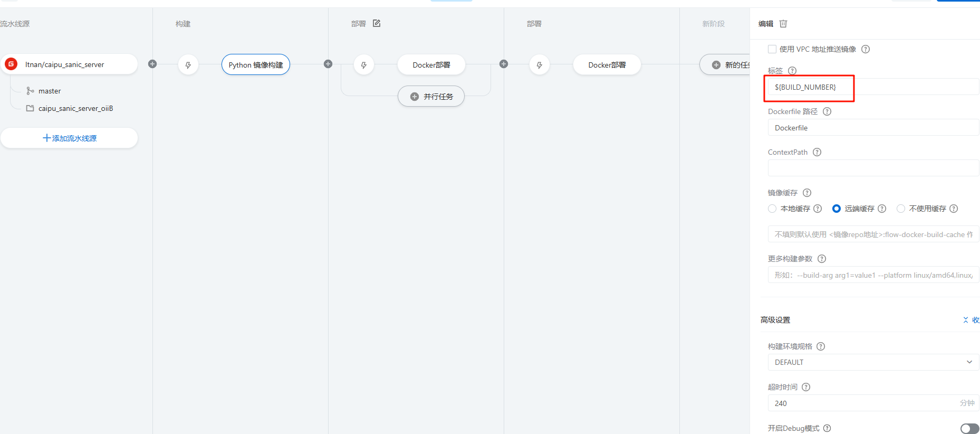Click the trash icon next to 编辑
The height and width of the screenshot is (434, 980).
click(x=783, y=24)
